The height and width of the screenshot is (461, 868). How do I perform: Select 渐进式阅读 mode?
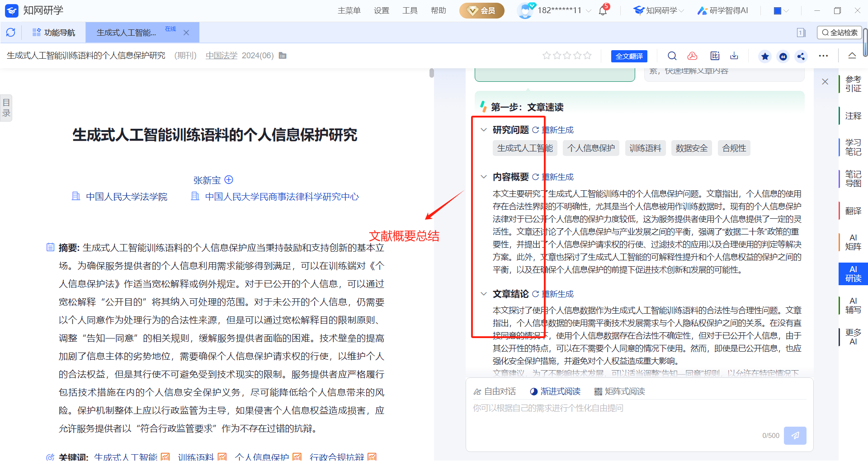tap(555, 391)
